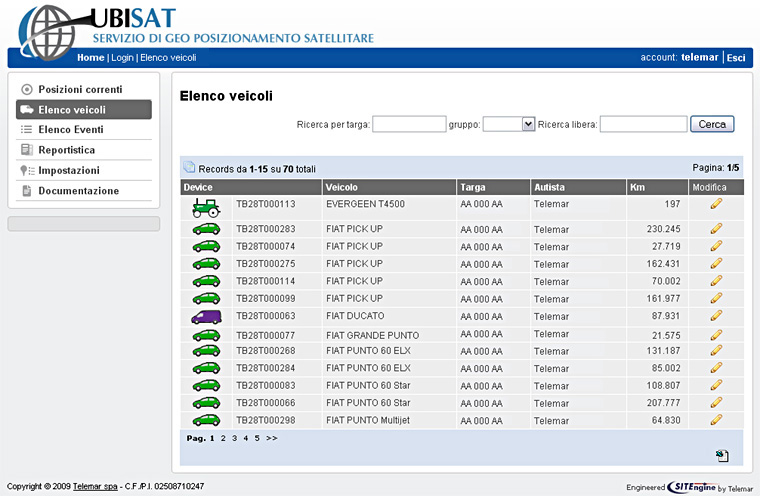Click the Km value 207.777

[x=664, y=403]
